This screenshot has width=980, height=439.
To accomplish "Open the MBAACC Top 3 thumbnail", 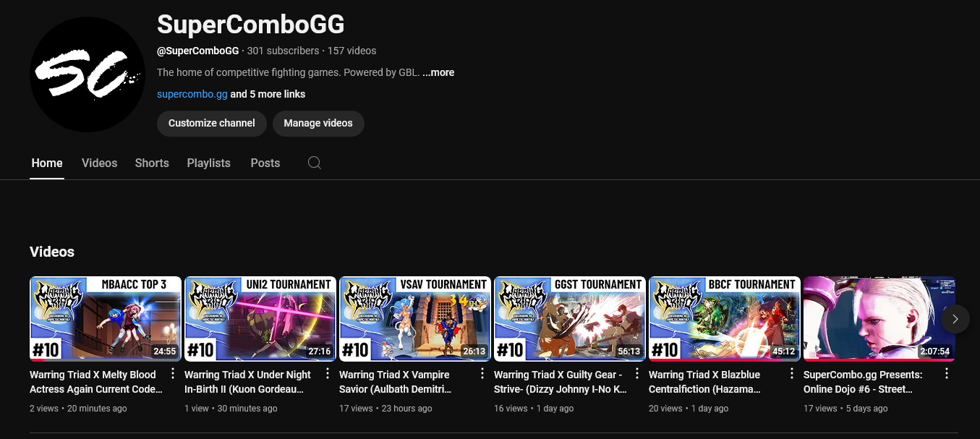I will 106,318.
